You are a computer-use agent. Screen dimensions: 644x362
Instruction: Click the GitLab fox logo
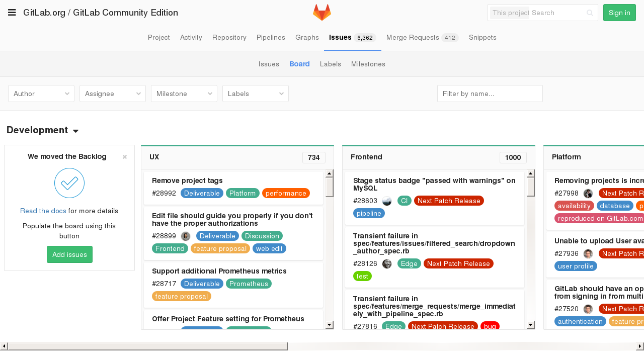point(322,13)
